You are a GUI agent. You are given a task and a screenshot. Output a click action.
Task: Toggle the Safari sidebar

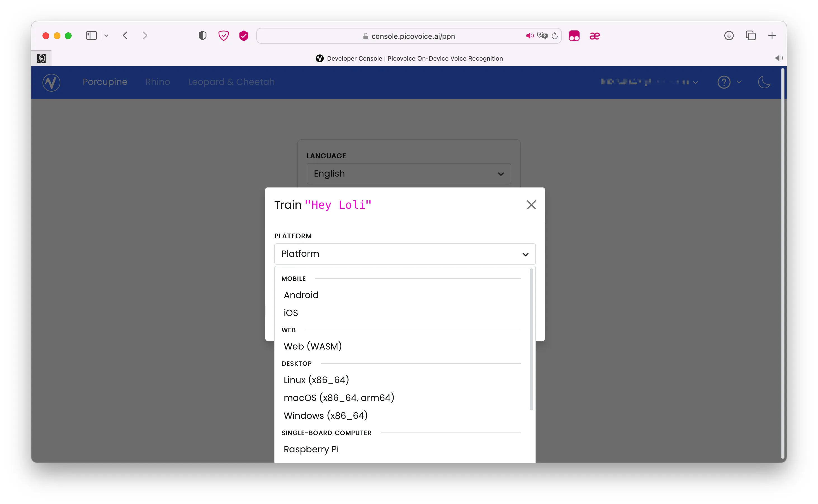[x=91, y=36]
